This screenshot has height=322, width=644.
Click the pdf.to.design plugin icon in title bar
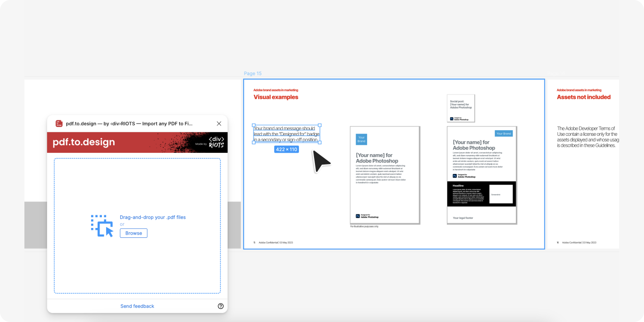59,124
